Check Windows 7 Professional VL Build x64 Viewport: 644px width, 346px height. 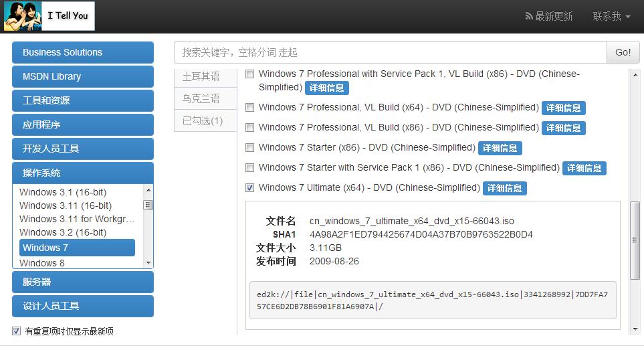[x=249, y=107]
